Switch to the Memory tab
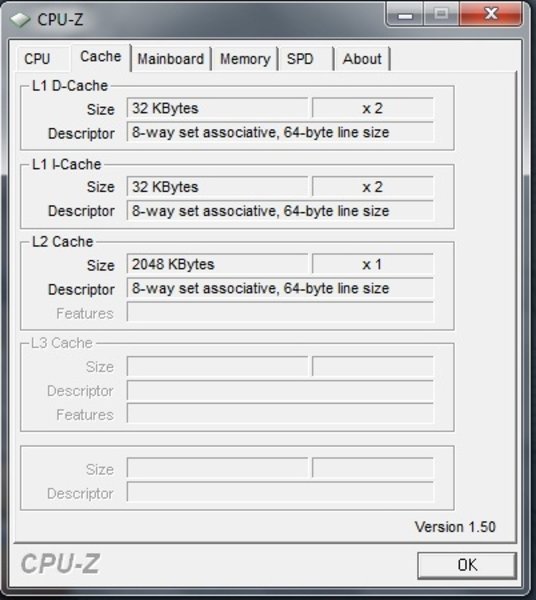536x600 pixels. coord(245,59)
